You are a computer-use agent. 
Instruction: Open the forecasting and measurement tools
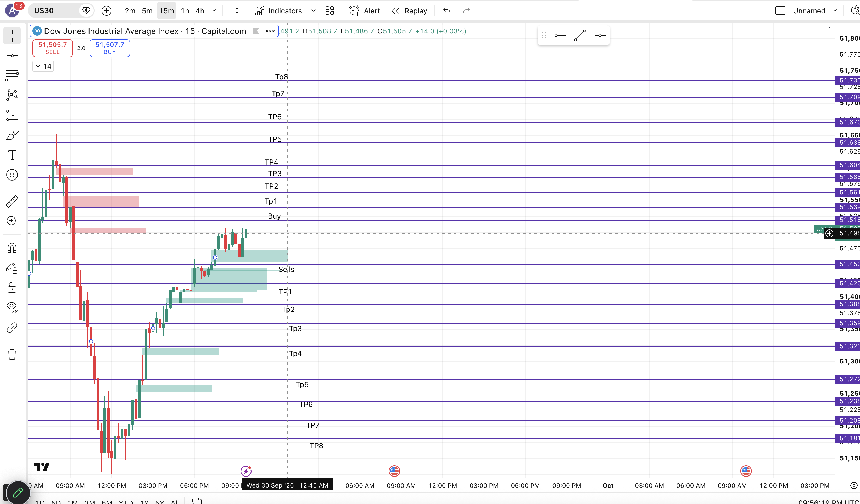(12, 115)
